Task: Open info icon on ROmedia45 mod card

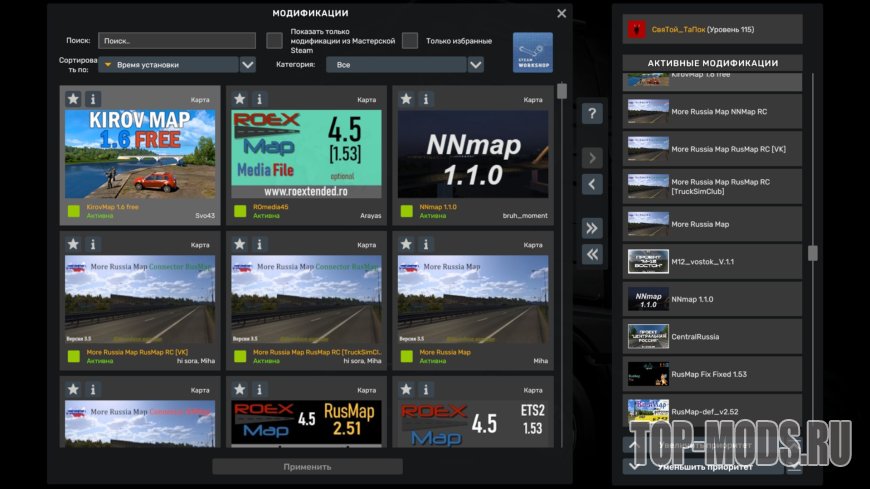Action: click(x=259, y=99)
